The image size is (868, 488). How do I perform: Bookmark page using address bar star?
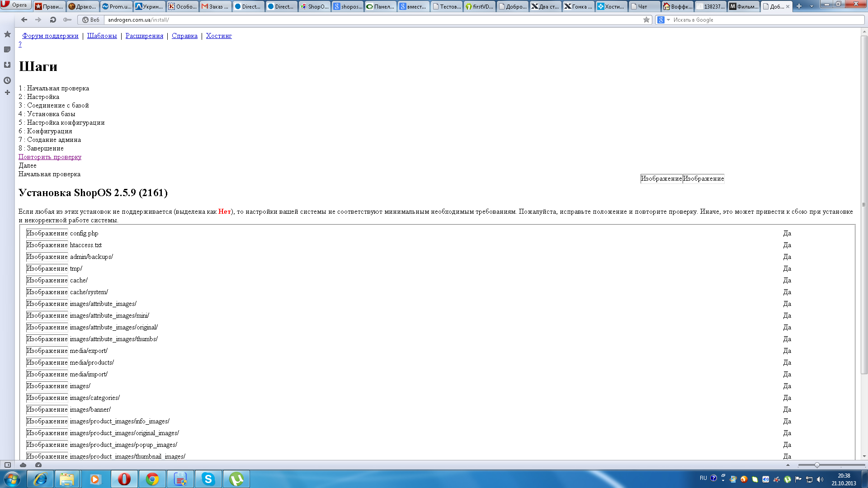tap(646, 20)
